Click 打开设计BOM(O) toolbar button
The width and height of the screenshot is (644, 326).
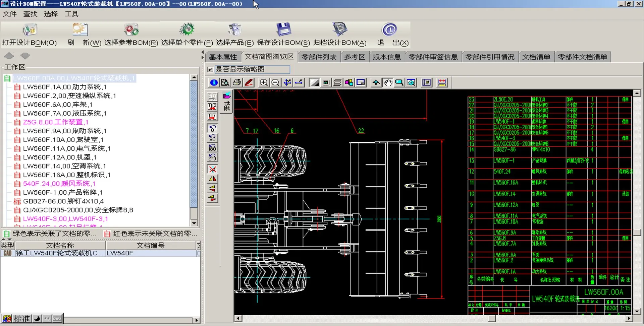click(30, 34)
